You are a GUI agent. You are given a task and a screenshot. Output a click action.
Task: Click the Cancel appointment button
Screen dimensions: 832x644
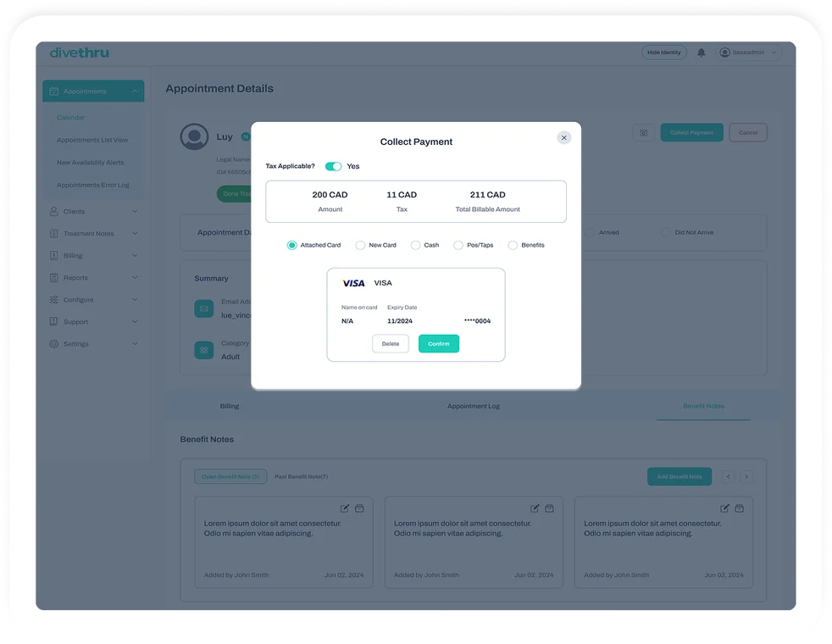pyautogui.click(x=747, y=133)
